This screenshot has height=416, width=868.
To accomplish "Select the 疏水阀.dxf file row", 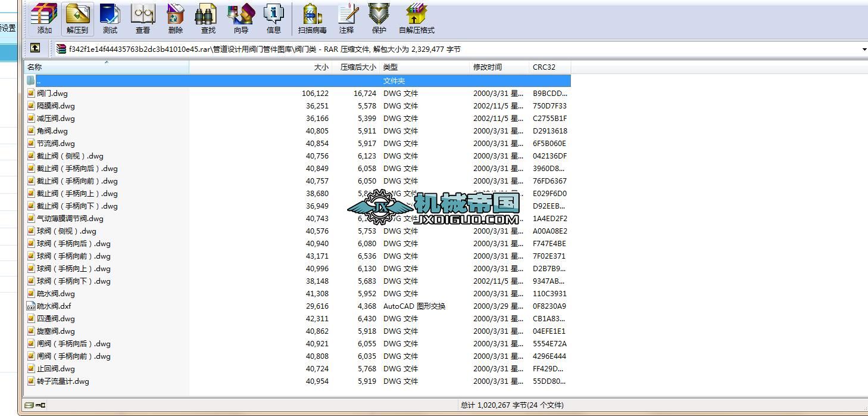I will [x=298, y=306].
